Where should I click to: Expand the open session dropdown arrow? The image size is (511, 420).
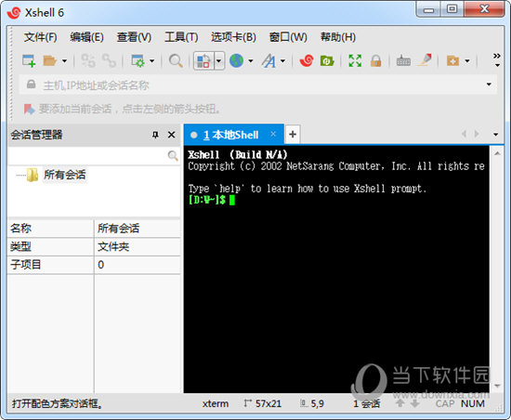point(64,61)
